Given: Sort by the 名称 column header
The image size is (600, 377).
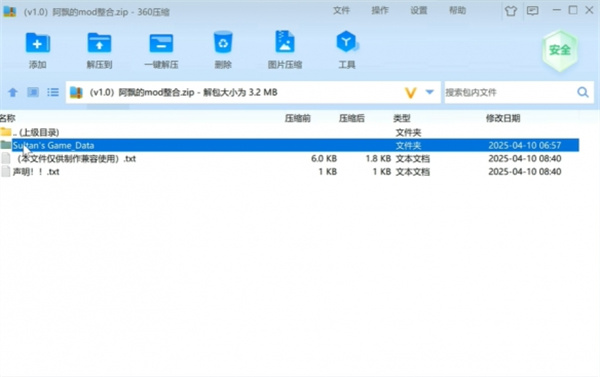Looking at the screenshot, I should click(8, 118).
